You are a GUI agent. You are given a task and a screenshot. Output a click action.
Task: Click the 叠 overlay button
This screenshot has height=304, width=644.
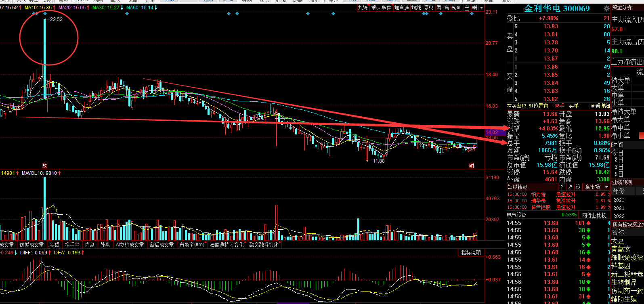439,8
